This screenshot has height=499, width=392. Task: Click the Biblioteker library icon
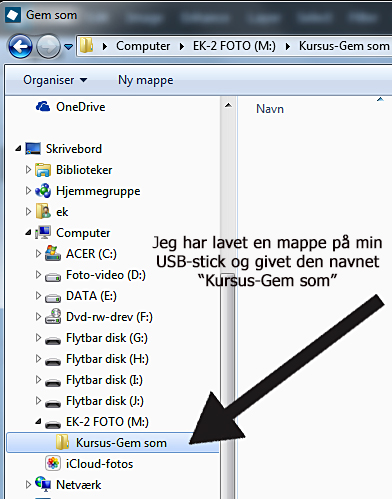coord(43,170)
